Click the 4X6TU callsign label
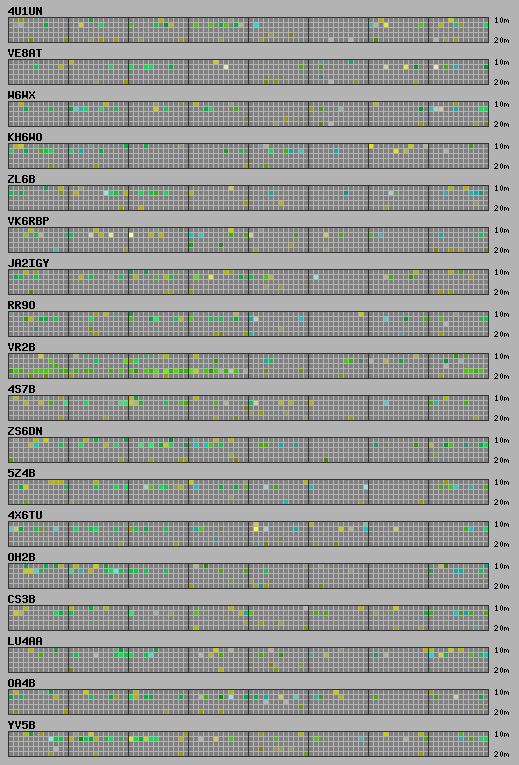 tap(25, 515)
